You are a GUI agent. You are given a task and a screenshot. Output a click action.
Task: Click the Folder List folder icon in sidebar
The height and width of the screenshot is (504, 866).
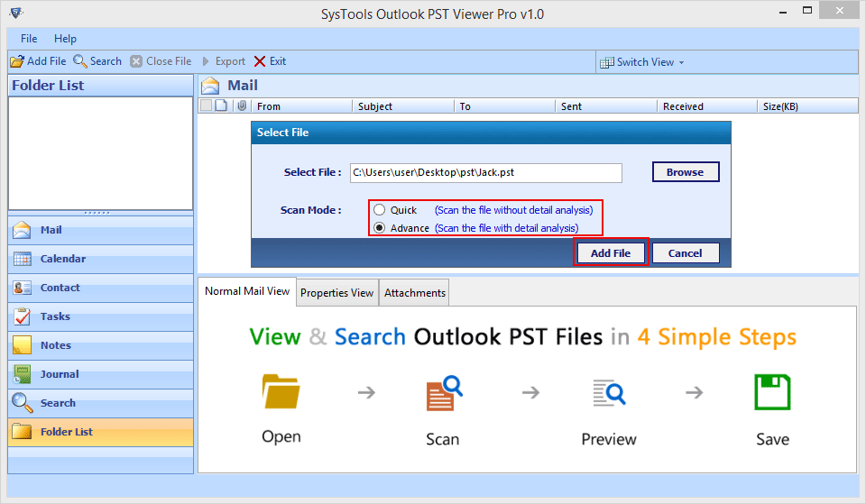[x=22, y=432]
